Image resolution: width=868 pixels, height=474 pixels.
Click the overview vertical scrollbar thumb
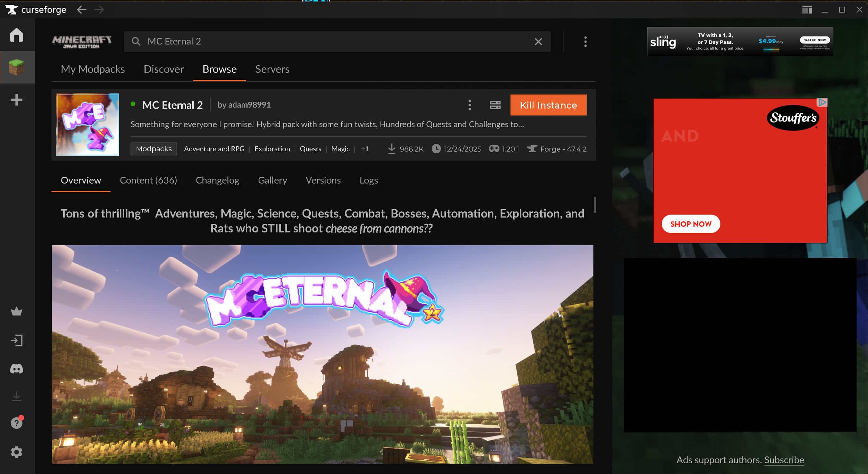(x=594, y=205)
